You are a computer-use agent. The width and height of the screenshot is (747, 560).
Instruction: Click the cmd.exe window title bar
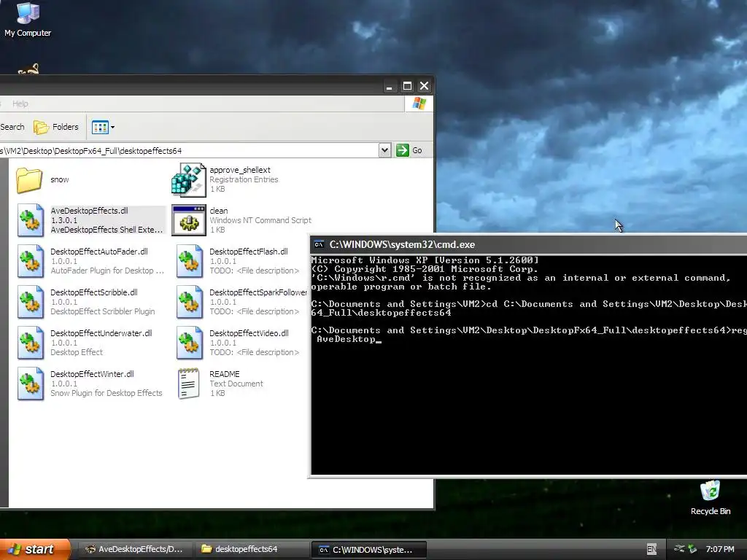[x=528, y=245]
